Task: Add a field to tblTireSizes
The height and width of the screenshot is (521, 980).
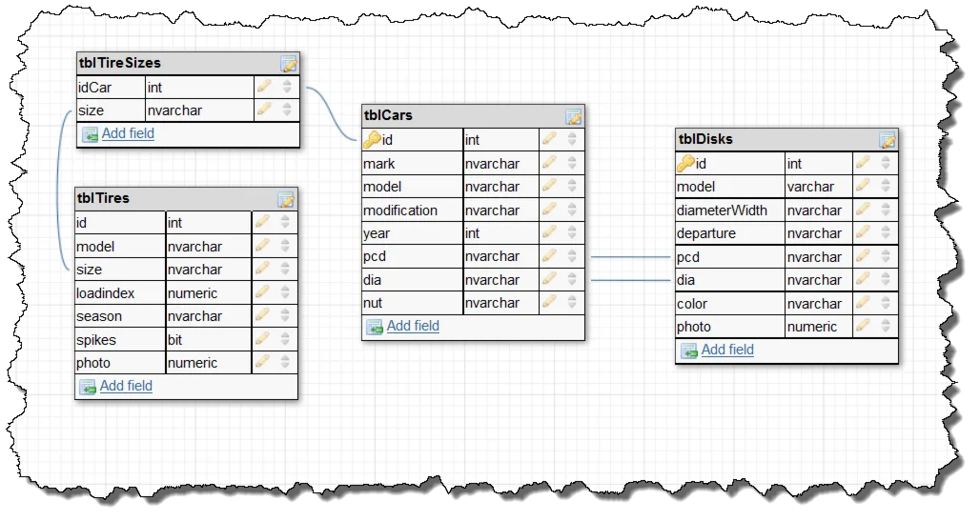Action: (128, 133)
